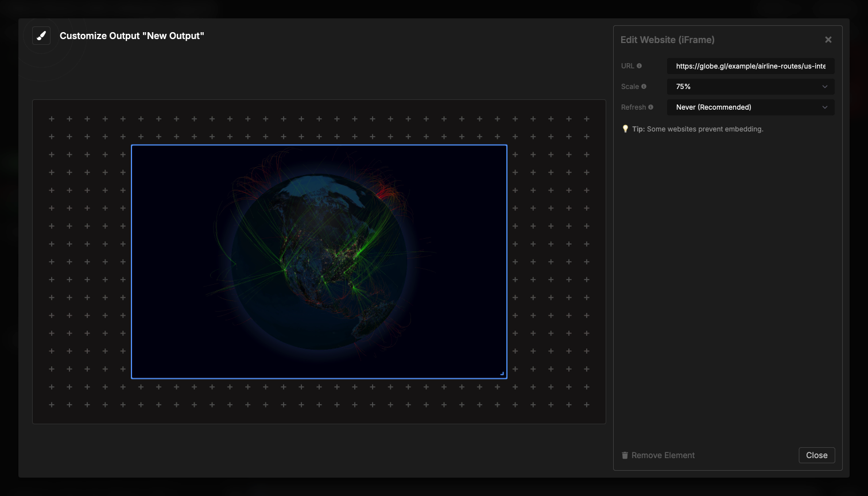Click the Close button

pyautogui.click(x=816, y=455)
